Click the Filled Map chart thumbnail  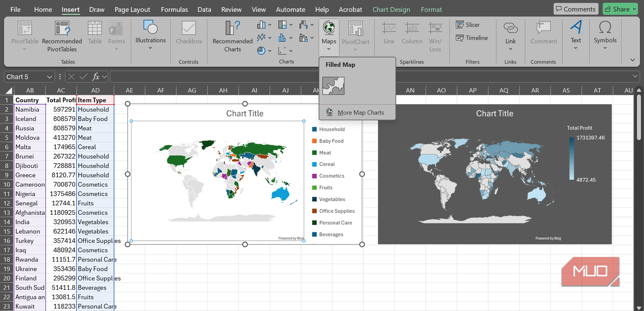click(333, 86)
